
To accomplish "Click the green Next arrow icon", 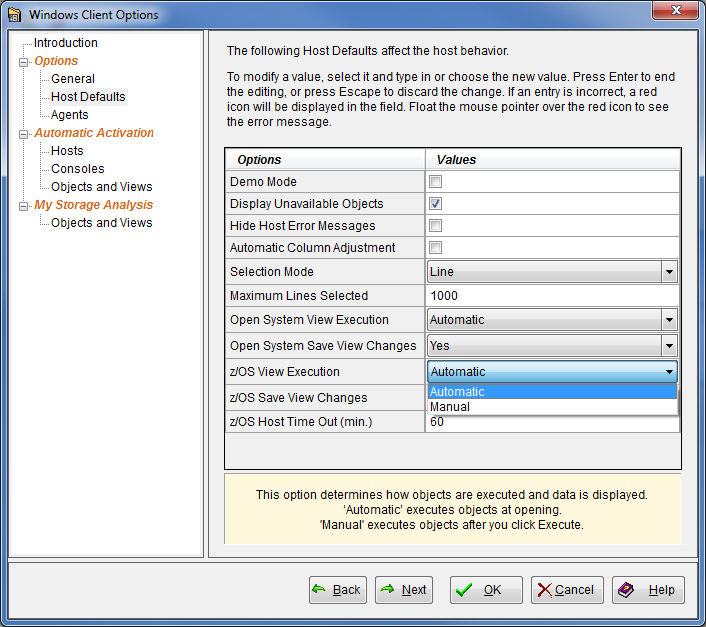I will 387,589.
